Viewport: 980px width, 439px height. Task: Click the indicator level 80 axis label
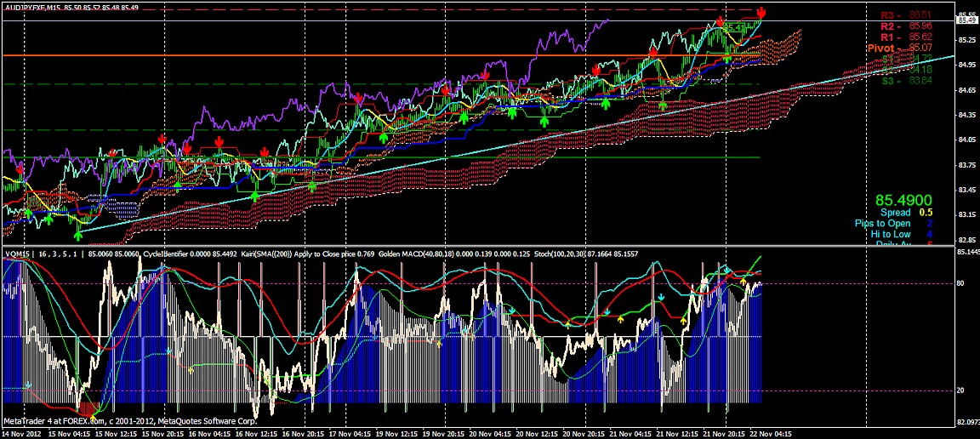coord(960,283)
